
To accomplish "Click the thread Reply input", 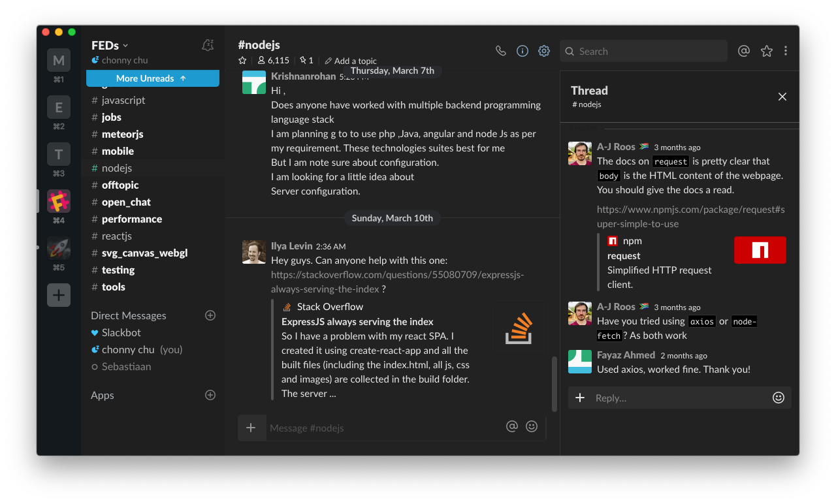I will tap(679, 398).
